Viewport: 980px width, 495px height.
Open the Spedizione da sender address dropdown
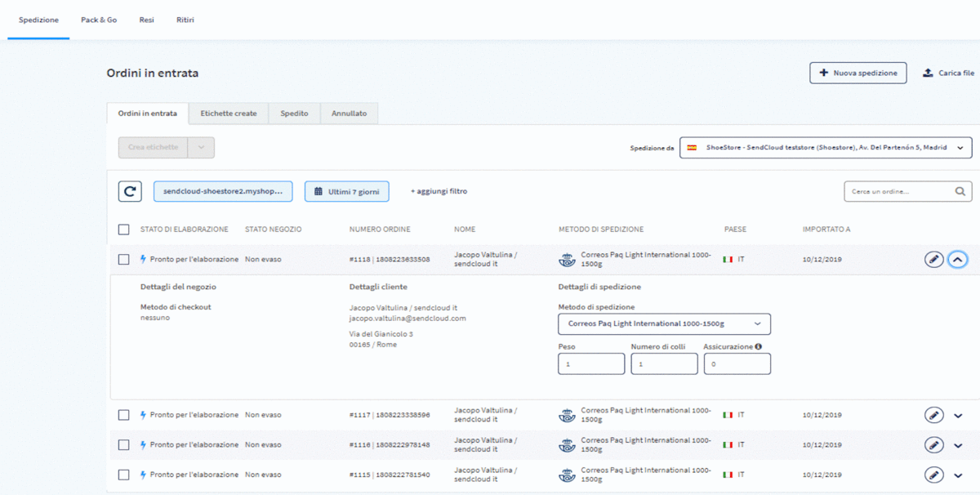pos(826,148)
